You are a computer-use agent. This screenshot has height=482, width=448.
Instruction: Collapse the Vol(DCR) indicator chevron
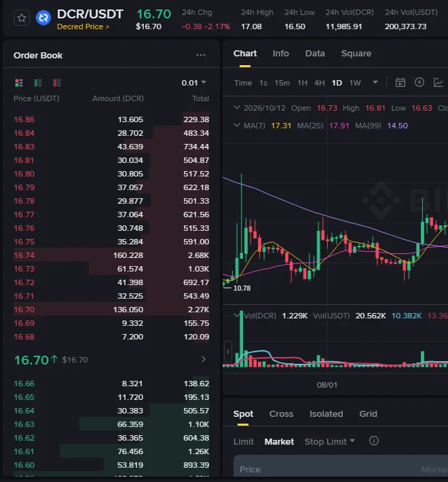[x=237, y=315]
